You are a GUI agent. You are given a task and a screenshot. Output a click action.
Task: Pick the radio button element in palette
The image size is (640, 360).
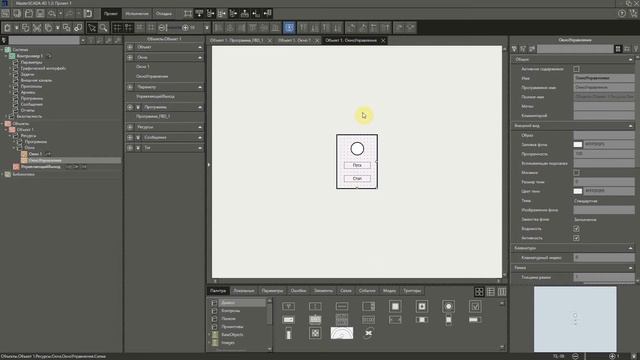(448, 306)
